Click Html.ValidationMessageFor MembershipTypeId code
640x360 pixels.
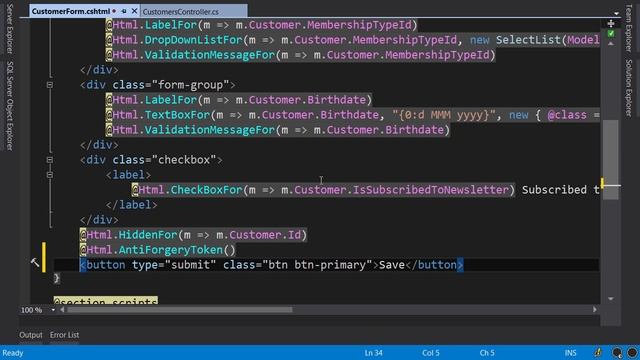click(x=300, y=55)
